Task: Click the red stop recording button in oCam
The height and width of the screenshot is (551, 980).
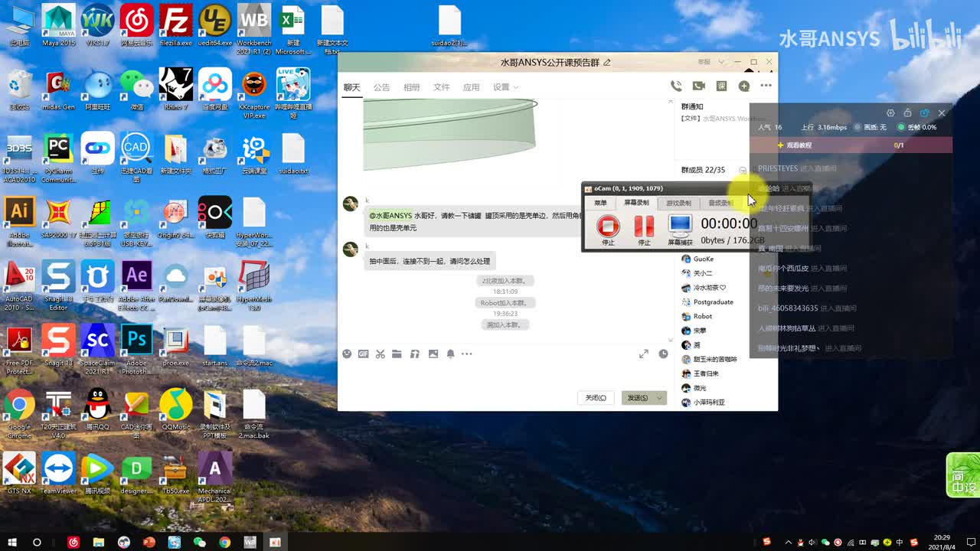Action: tap(608, 227)
